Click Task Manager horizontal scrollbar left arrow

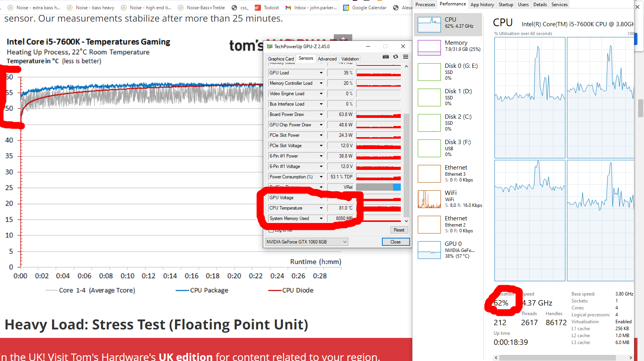tap(496, 358)
